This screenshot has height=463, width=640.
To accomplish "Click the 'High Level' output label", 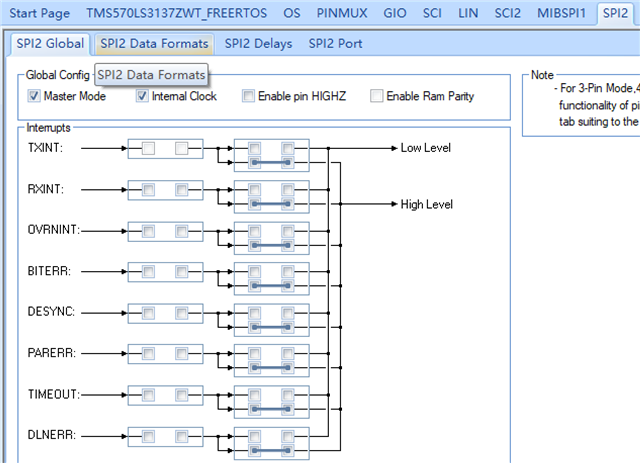I will (x=427, y=204).
